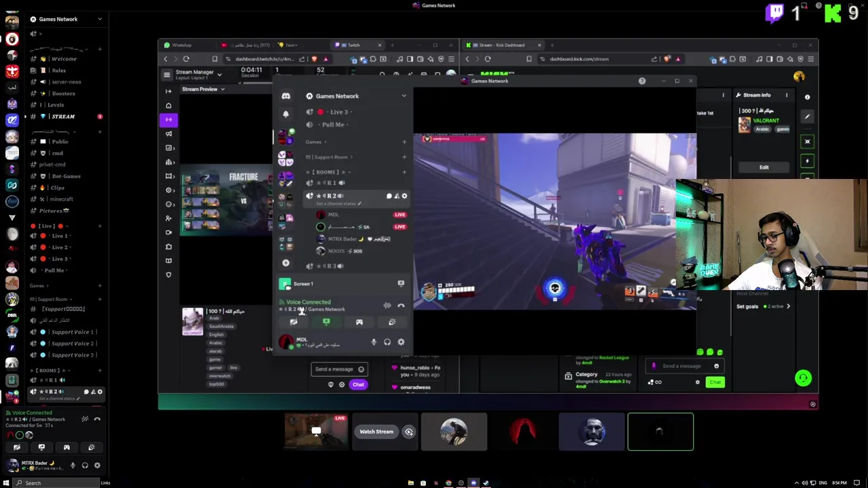Switch to the WhatsApp browser tab
This screenshot has height=488, width=868.
pyautogui.click(x=182, y=45)
